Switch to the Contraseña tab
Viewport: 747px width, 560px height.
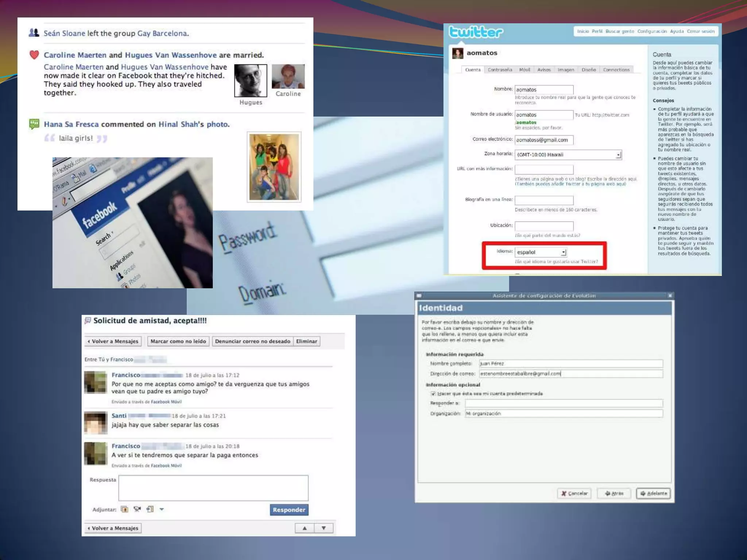point(500,70)
